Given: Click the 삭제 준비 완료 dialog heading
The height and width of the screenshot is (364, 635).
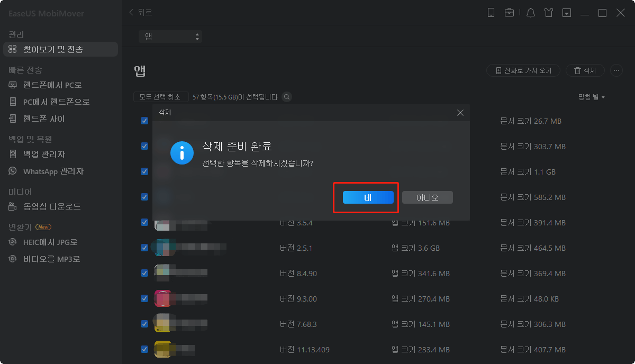Looking at the screenshot, I should [237, 147].
